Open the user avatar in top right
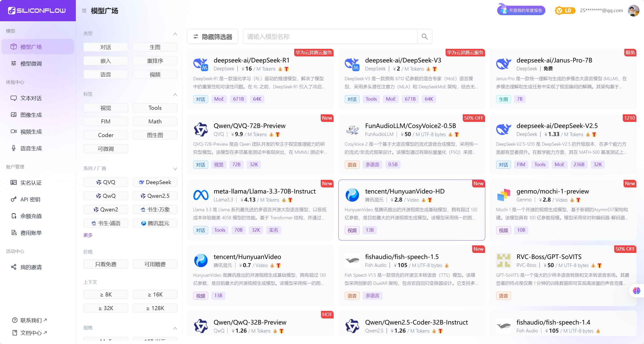Viewport: 644px width, 344px height. point(633,11)
